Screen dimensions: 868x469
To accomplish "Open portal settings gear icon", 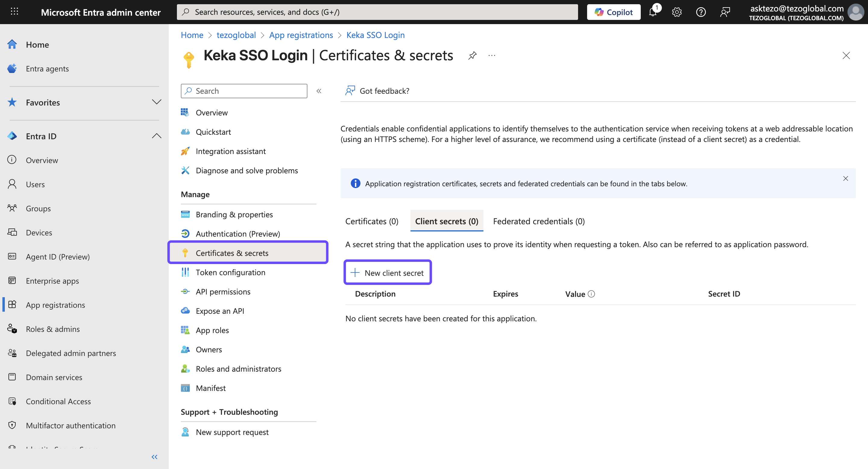I will 677,12.
